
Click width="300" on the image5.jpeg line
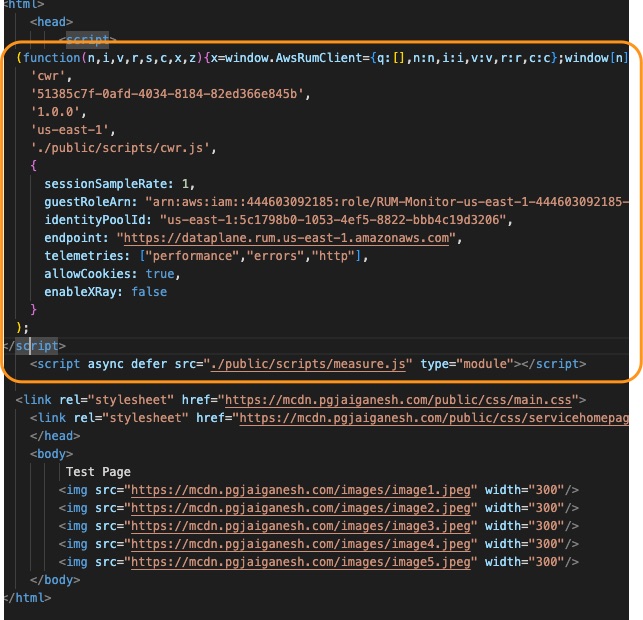[525, 562]
